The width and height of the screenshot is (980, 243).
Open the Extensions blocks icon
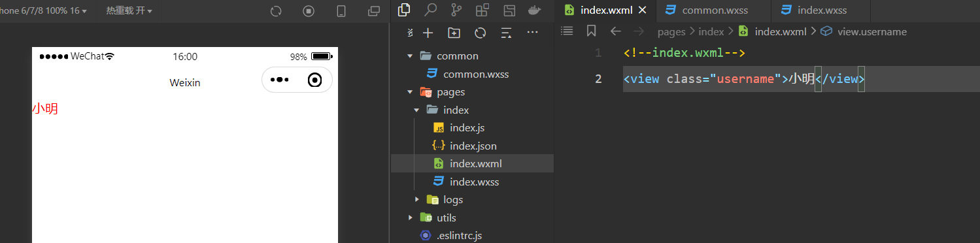(482, 10)
